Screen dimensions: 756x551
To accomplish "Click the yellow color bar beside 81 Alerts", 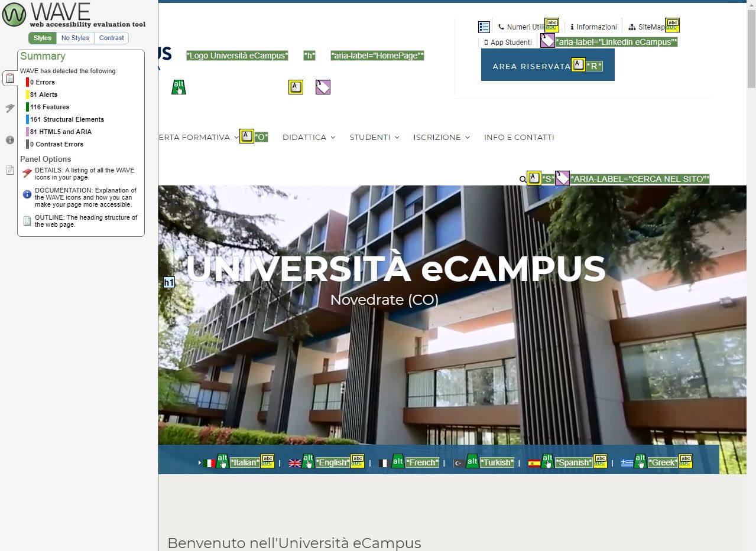I will point(27,94).
